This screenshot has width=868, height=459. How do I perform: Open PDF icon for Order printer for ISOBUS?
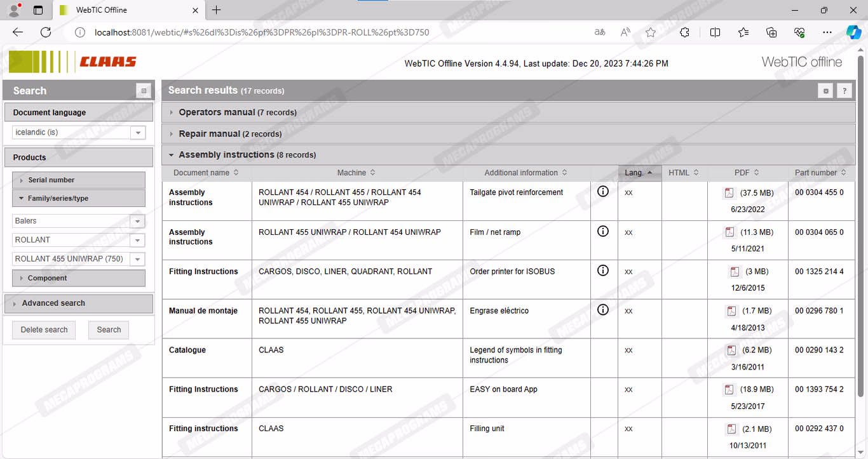pos(735,272)
